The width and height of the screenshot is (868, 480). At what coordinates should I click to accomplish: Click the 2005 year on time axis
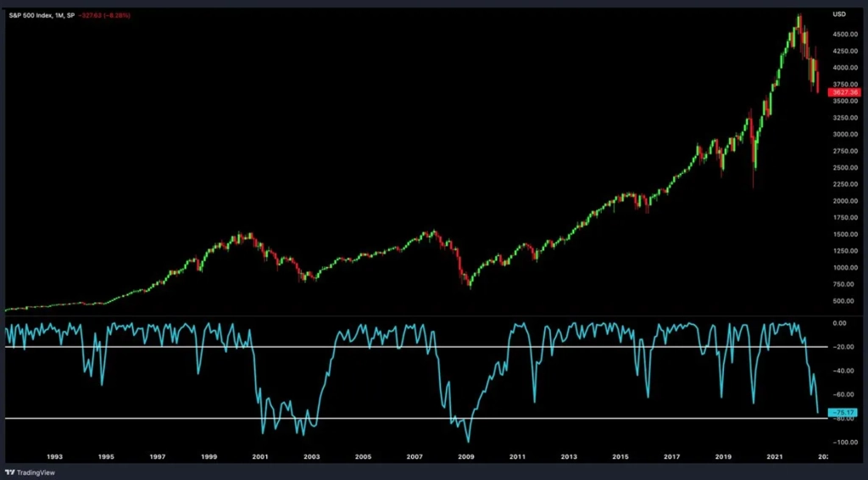pos(363,457)
